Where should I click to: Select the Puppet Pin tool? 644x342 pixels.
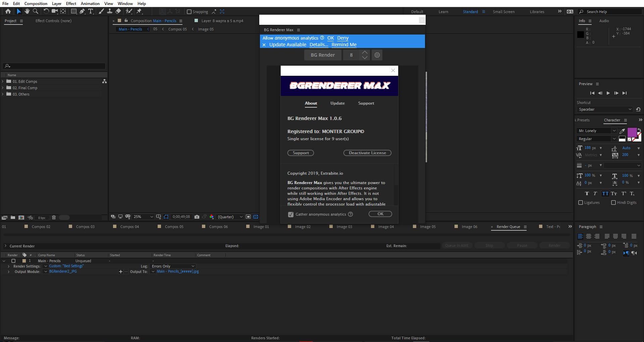click(139, 11)
